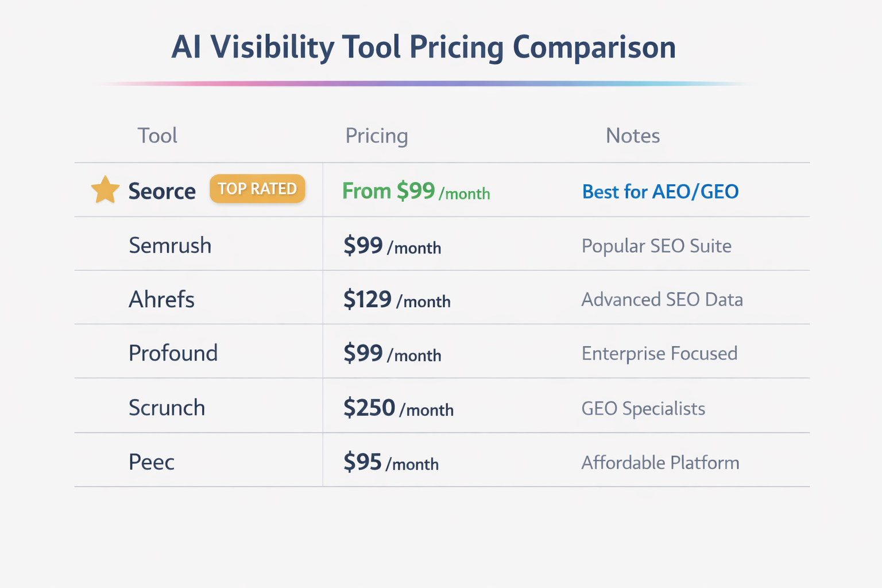Click the Tool column header
The width and height of the screenshot is (882, 588).
pyautogui.click(x=157, y=136)
